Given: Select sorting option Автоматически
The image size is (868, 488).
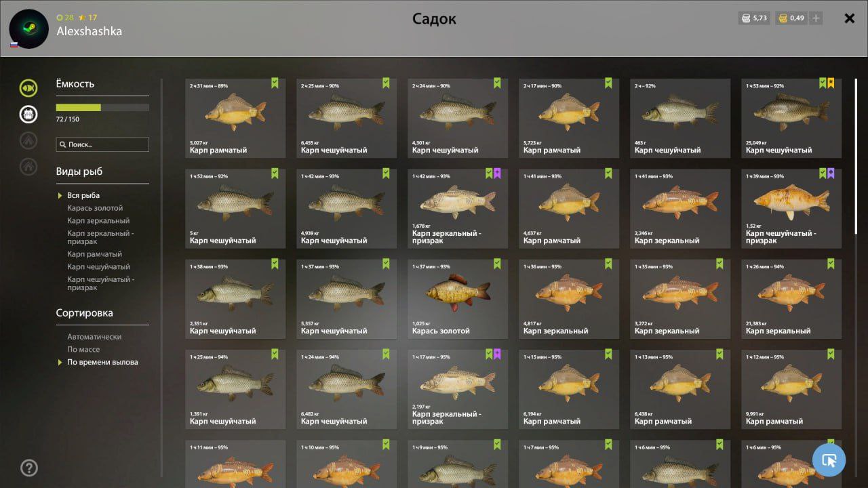Looking at the screenshot, I should pos(94,337).
